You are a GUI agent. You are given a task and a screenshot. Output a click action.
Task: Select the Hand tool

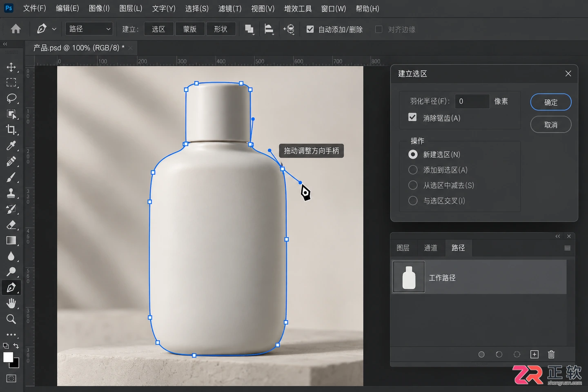pyautogui.click(x=11, y=303)
